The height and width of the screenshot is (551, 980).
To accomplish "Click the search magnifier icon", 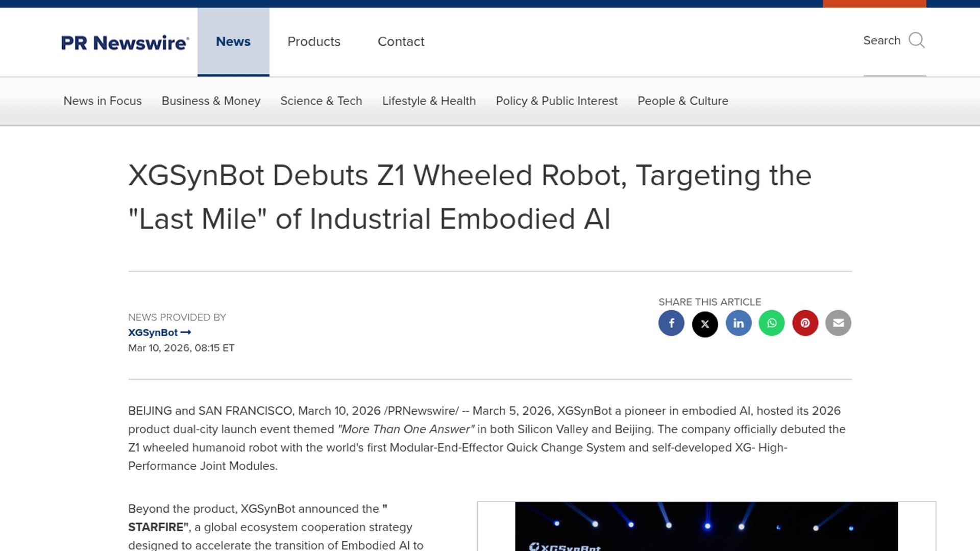I will tap(917, 40).
